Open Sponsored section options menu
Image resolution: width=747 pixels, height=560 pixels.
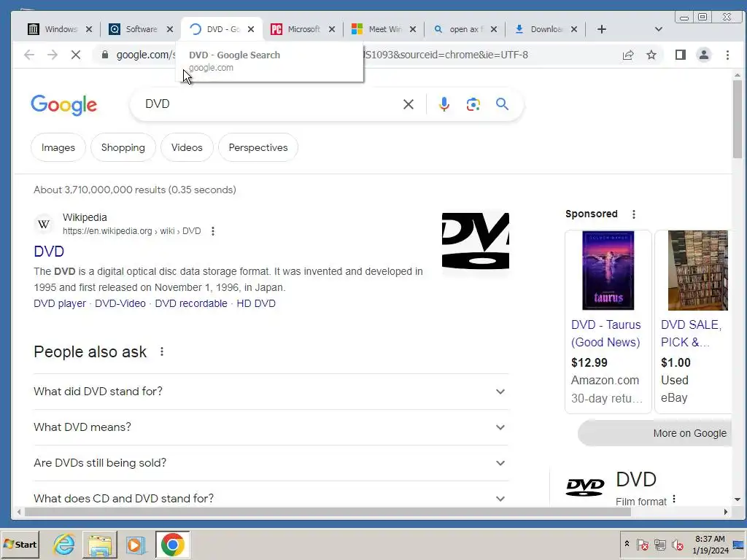[x=634, y=214]
